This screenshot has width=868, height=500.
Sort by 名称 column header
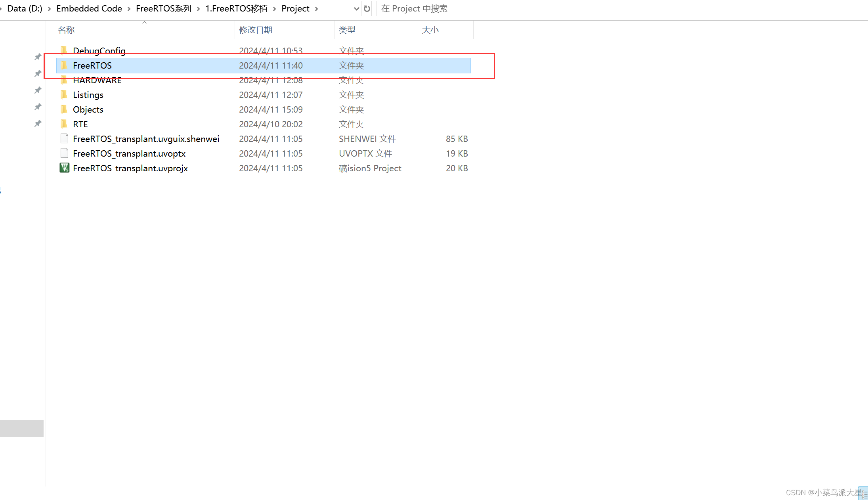pos(66,30)
